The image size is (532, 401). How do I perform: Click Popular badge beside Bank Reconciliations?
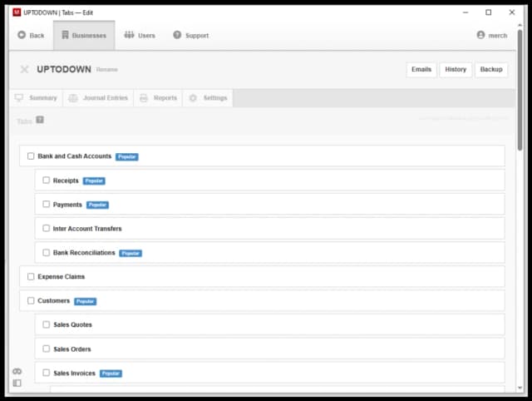[131, 253]
